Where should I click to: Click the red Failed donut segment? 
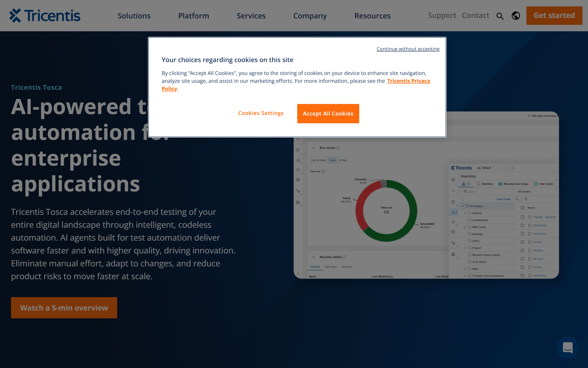click(360, 207)
